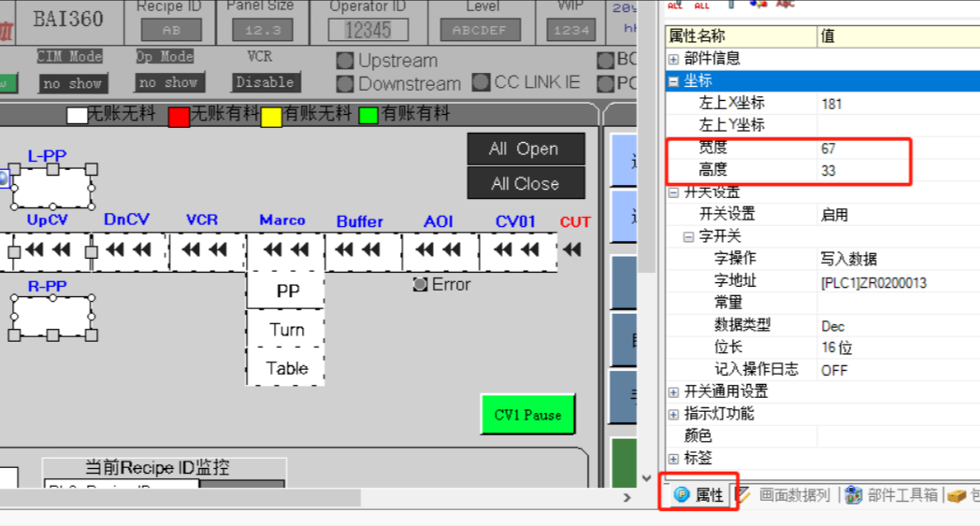
Task: Click the 字操作 value 写入数据
Action: [849, 259]
